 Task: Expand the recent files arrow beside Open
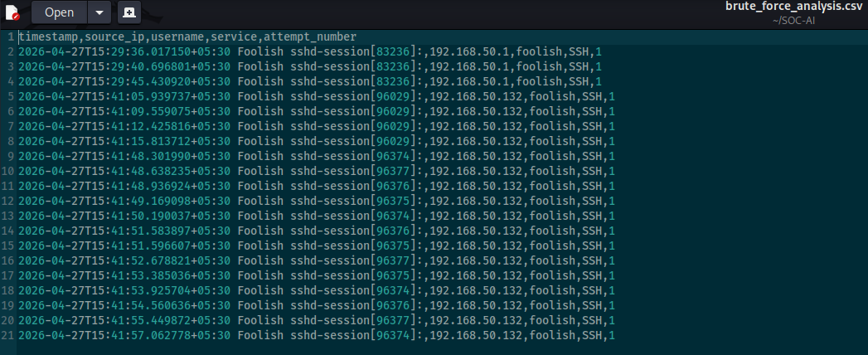tap(99, 12)
